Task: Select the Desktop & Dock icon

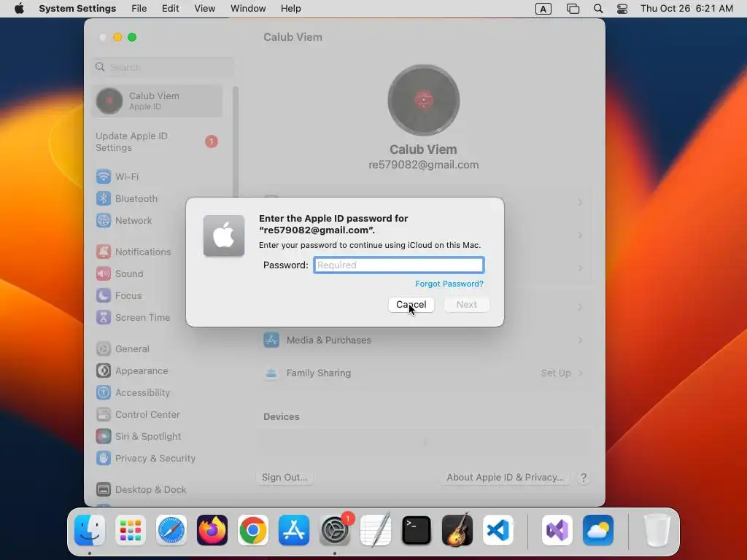Action: 104,489
